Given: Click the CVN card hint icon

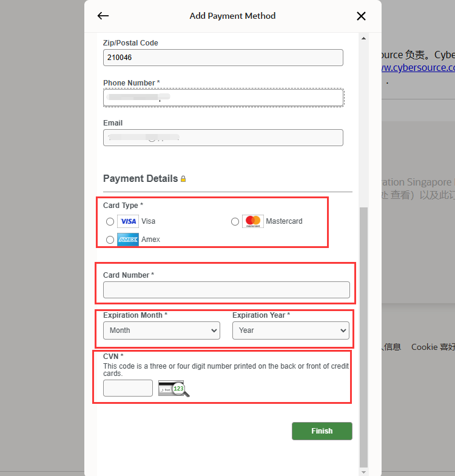Looking at the screenshot, I should coord(174,388).
